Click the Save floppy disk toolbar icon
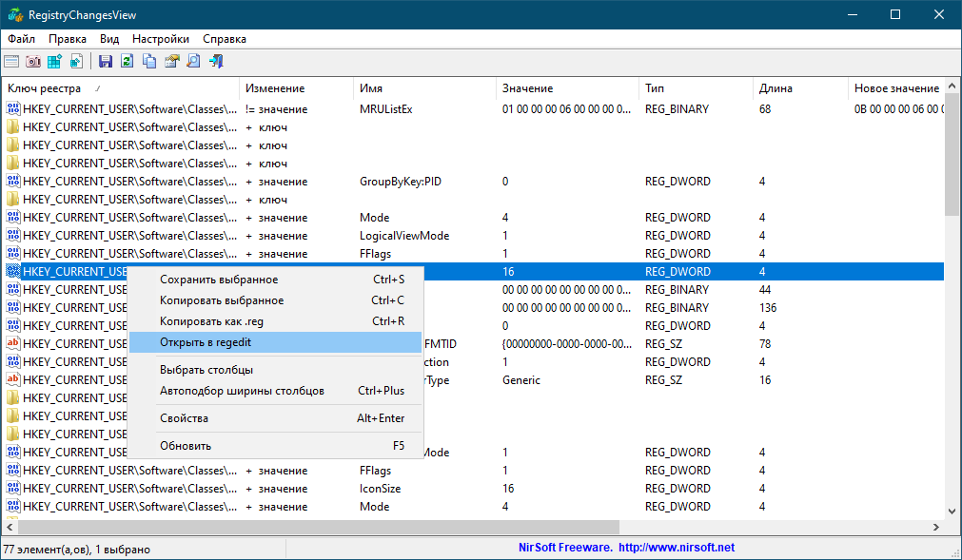The height and width of the screenshot is (560, 962). (106, 62)
